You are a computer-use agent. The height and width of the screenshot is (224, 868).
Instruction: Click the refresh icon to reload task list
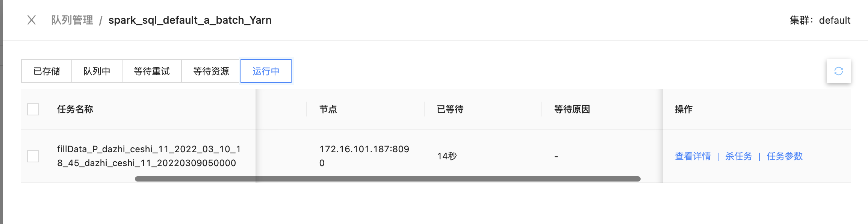click(x=839, y=71)
